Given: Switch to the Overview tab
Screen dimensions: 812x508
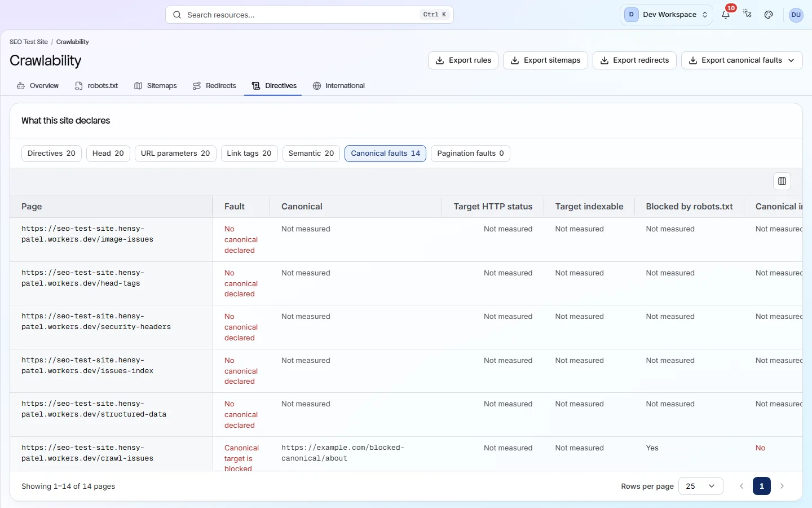Looking at the screenshot, I should 38,86.
